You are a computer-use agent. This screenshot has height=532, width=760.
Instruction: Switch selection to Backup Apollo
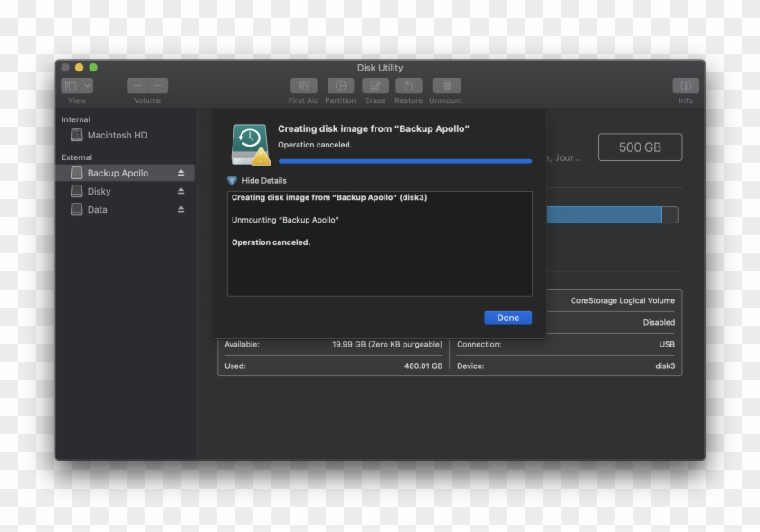[x=118, y=172]
